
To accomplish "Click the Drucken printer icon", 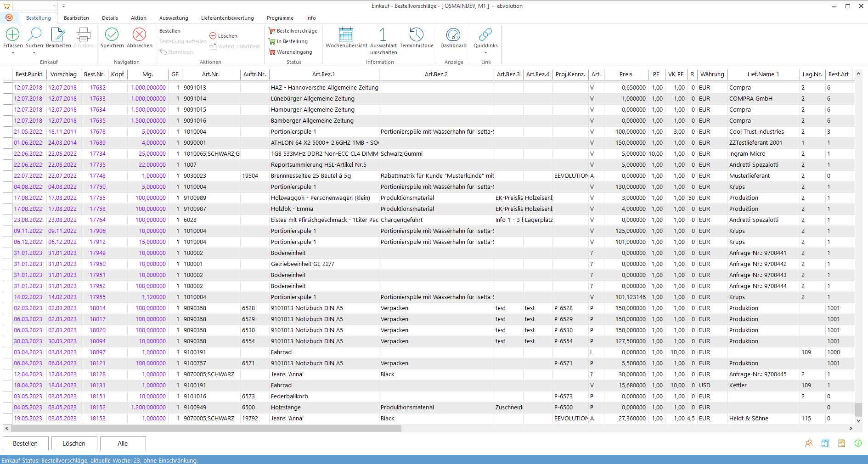I will [x=84, y=34].
